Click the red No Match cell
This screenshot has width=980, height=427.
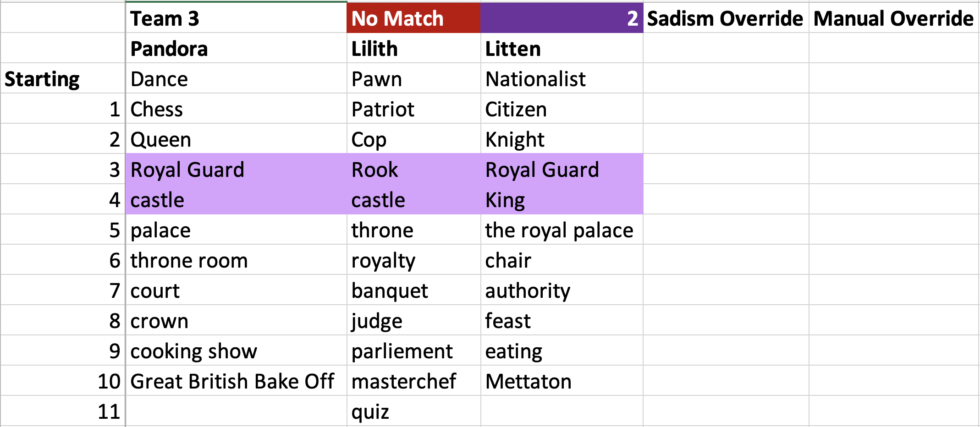click(413, 18)
